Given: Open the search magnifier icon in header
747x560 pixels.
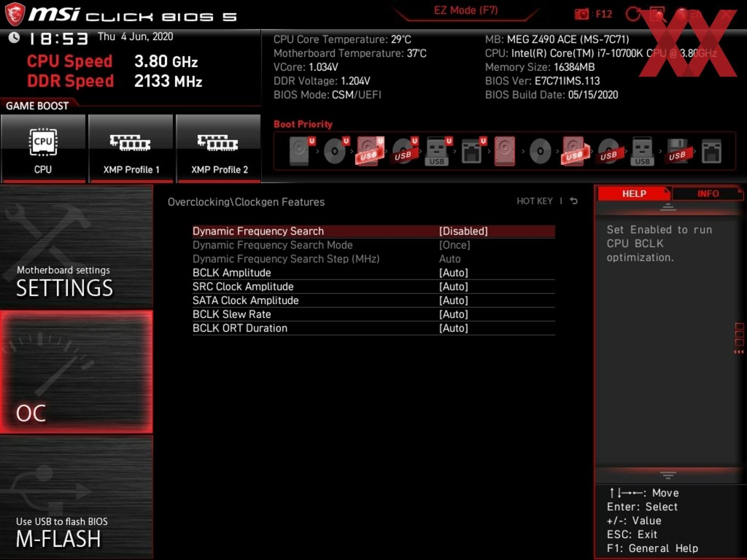Looking at the screenshot, I should click(x=658, y=14).
